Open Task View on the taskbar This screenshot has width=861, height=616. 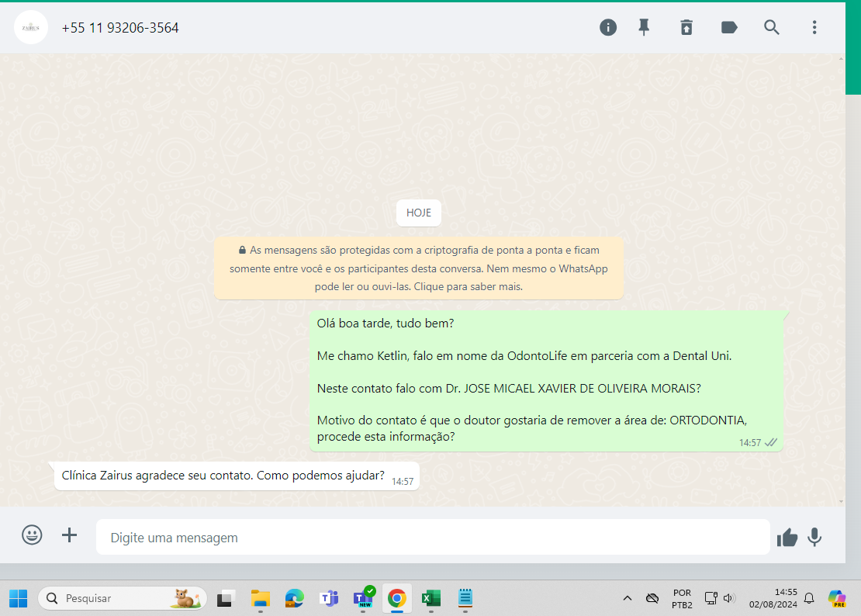point(225,598)
